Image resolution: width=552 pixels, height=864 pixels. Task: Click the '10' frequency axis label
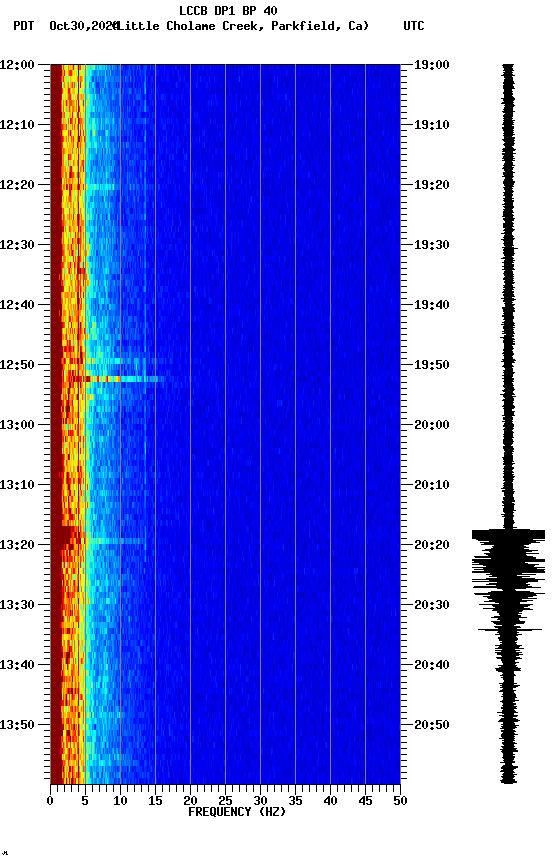[x=120, y=802]
